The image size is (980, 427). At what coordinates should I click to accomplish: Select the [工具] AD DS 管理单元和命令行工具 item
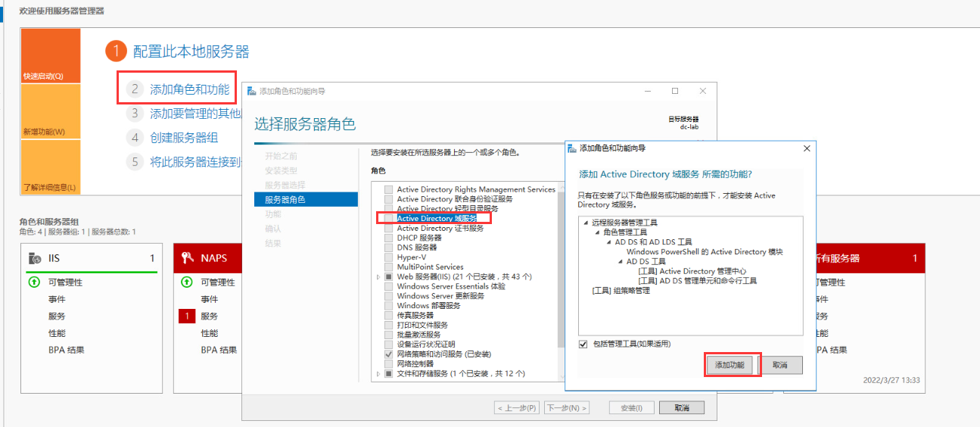coord(698,281)
